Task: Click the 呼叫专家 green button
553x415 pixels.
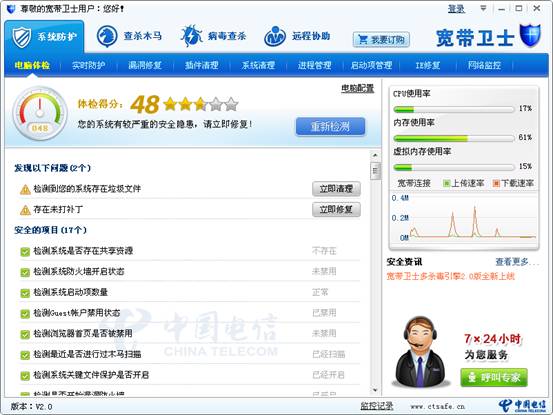Action: (494, 378)
